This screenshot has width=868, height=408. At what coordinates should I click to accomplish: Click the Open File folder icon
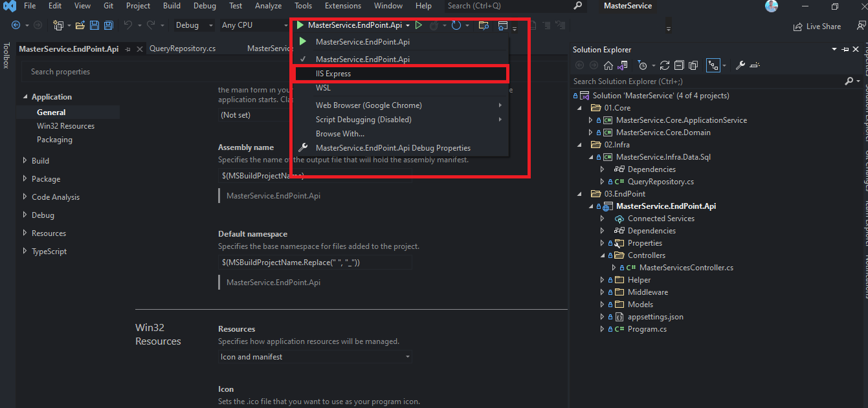click(x=80, y=25)
